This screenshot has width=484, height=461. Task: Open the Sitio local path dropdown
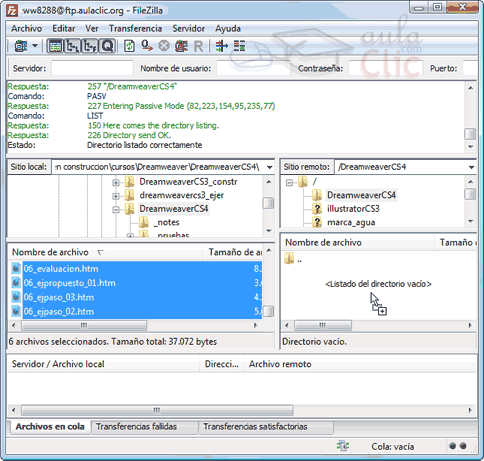pyautogui.click(x=269, y=167)
